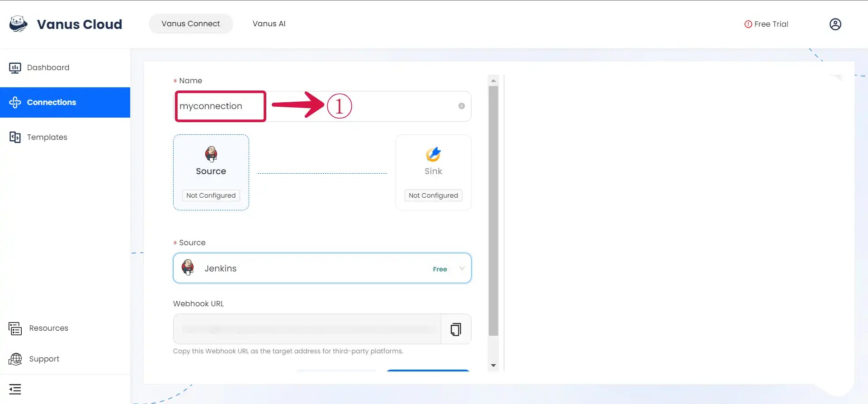Collapse the sidebar with the menu-fold icon
This screenshot has height=404, width=868.
click(x=15, y=389)
